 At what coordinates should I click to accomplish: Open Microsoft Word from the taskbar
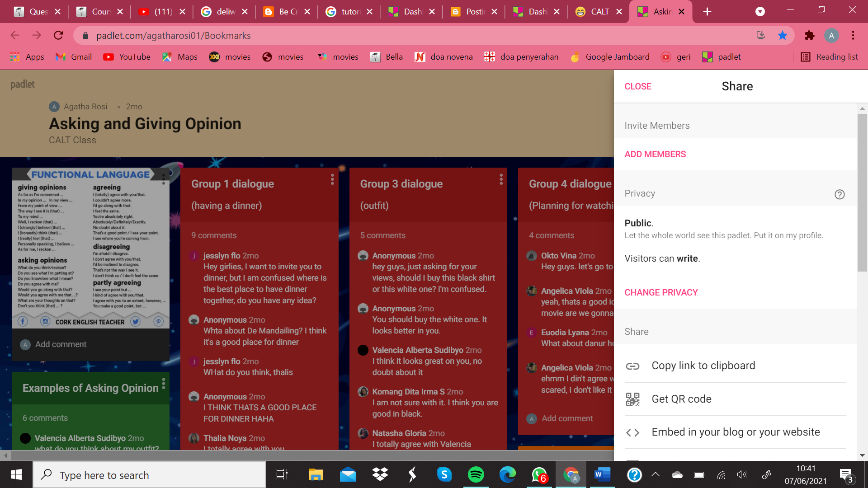(602, 474)
